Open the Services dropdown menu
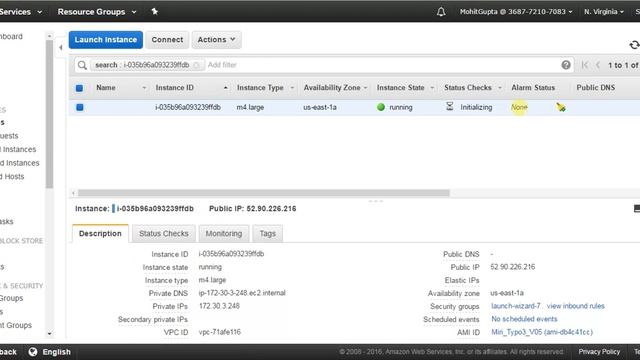The image size is (640, 360). pyautogui.click(x=21, y=12)
